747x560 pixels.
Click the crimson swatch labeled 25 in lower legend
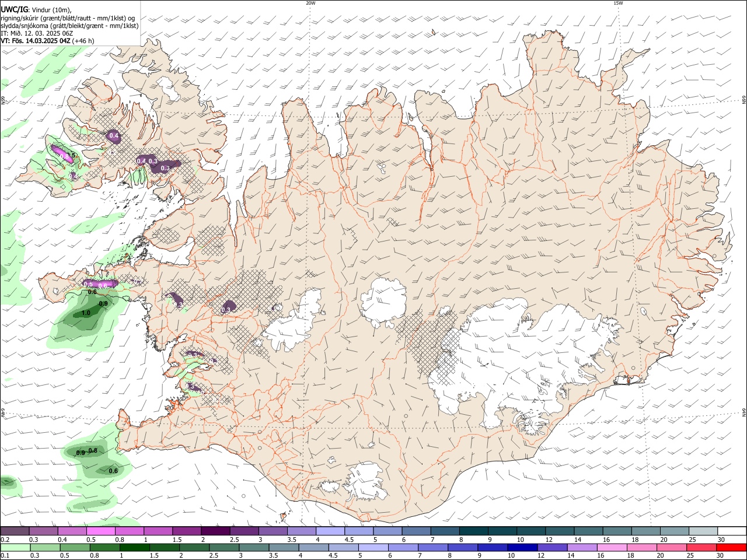[702, 547]
